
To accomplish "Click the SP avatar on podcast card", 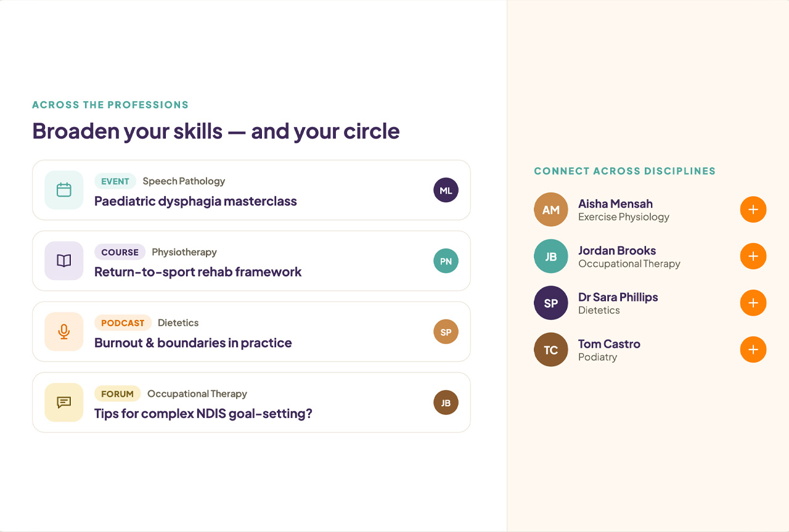I will click(x=446, y=332).
